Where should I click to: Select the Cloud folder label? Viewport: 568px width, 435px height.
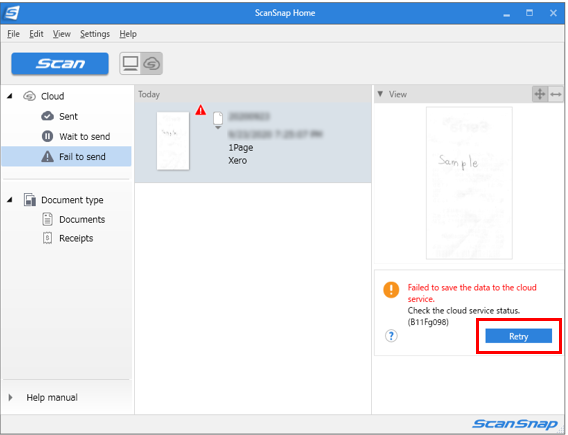pyautogui.click(x=53, y=96)
